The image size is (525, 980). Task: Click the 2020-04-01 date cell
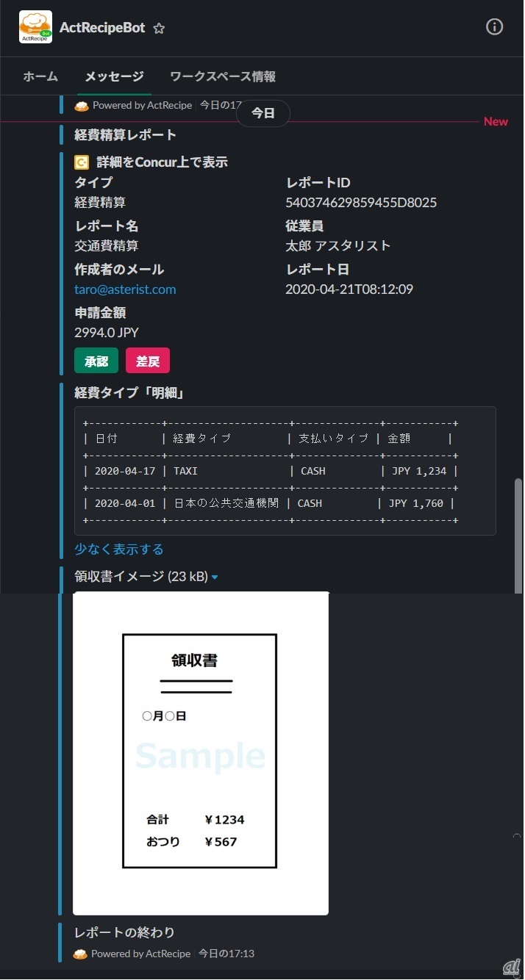125,503
